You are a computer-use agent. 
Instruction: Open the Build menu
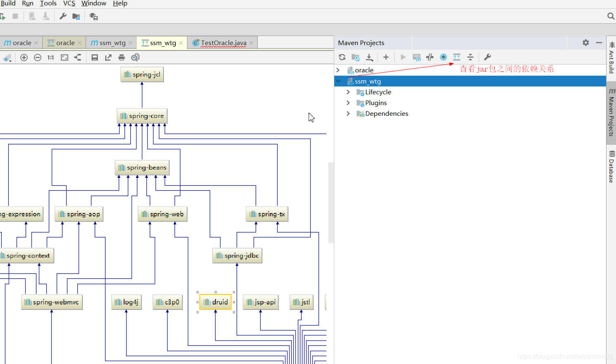(x=8, y=3)
